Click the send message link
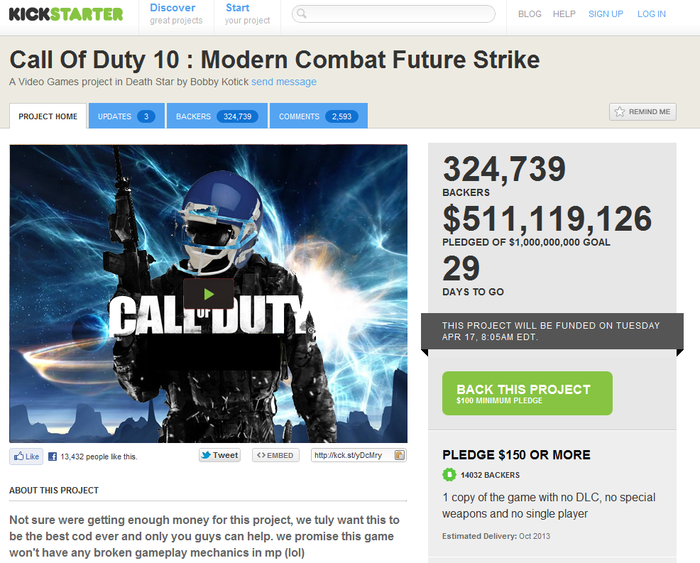700x563 pixels. 284,82
